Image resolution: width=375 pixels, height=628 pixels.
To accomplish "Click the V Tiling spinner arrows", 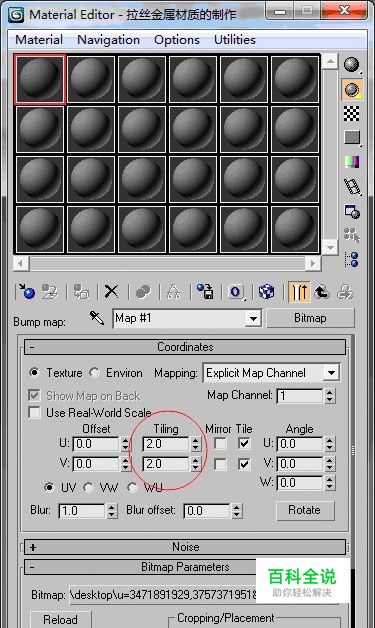I will point(195,464).
